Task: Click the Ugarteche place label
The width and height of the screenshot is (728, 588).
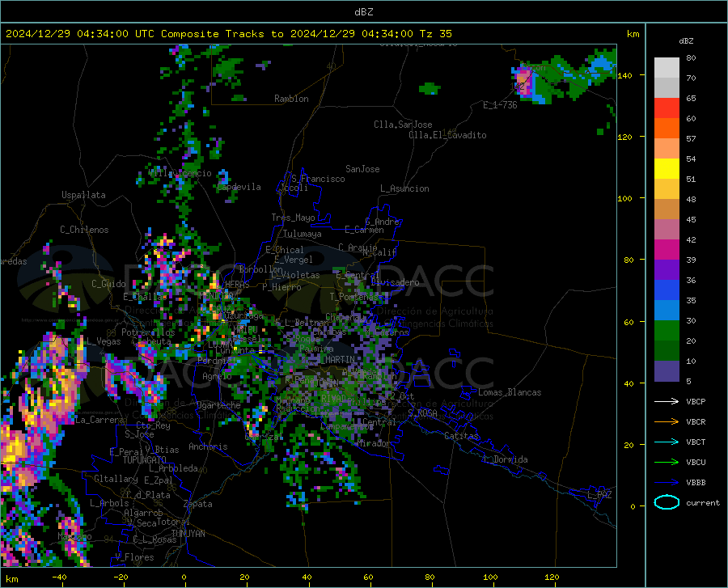Action: [218, 405]
